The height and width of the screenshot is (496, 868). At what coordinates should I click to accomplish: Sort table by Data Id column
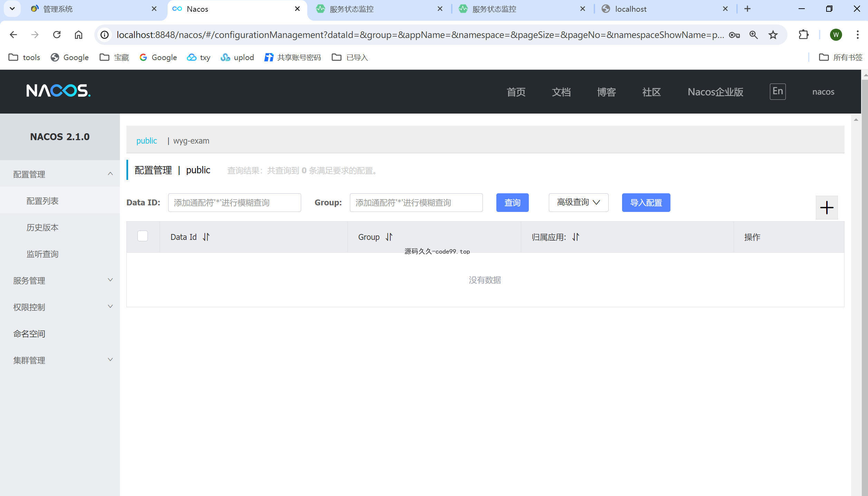tap(206, 237)
